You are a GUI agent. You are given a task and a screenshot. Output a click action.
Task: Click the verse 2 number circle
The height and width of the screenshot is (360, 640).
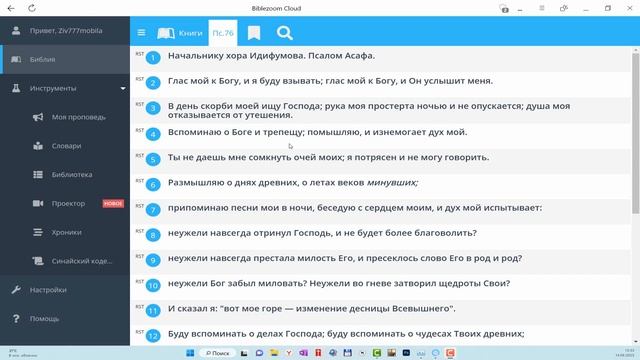coord(153,83)
